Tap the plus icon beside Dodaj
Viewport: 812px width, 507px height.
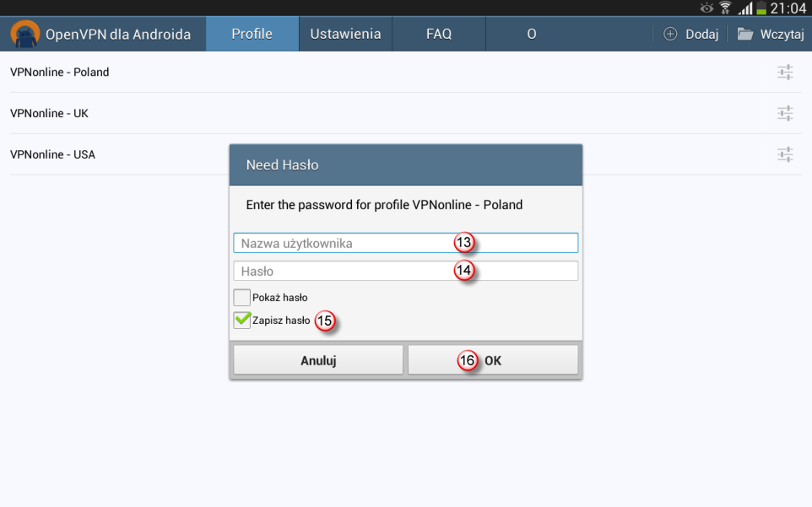coord(670,34)
